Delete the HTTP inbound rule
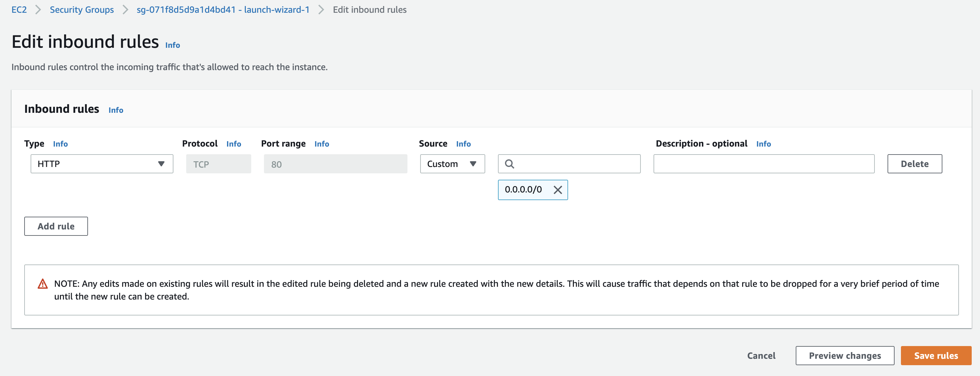This screenshot has width=980, height=376. (x=914, y=164)
